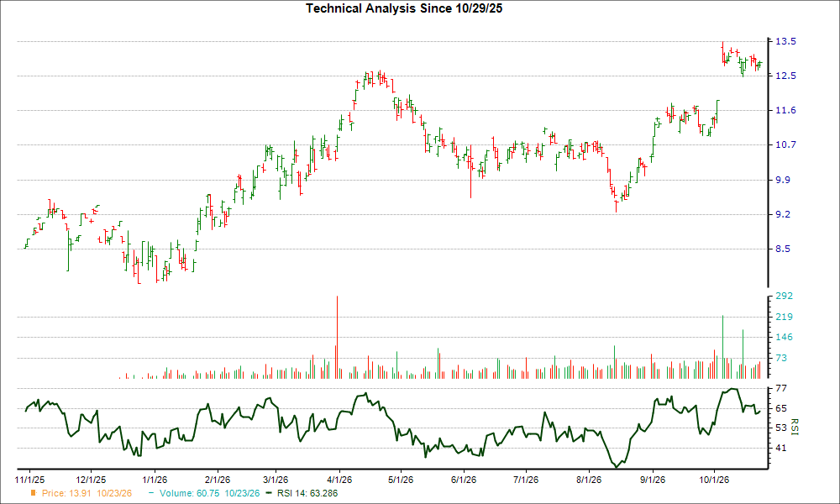This screenshot has height=504, width=840.
Task: Click the 13.5 price axis label
Action: click(786, 41)
